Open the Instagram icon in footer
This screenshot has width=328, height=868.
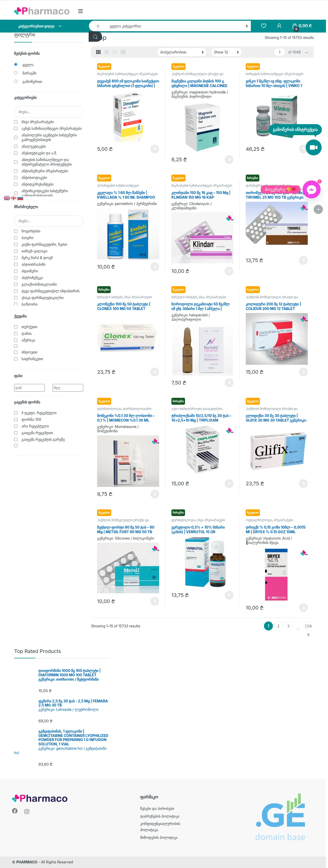click(x=27, y=812)
